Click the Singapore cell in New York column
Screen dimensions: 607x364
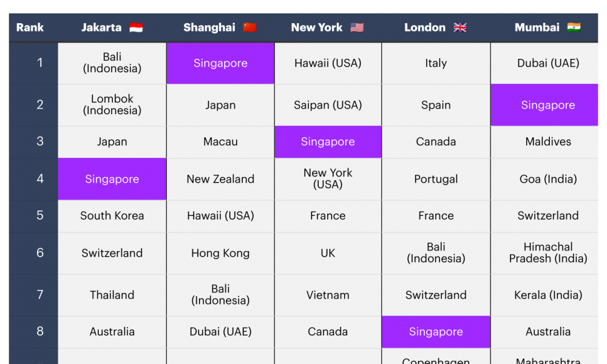coord(328,142)
